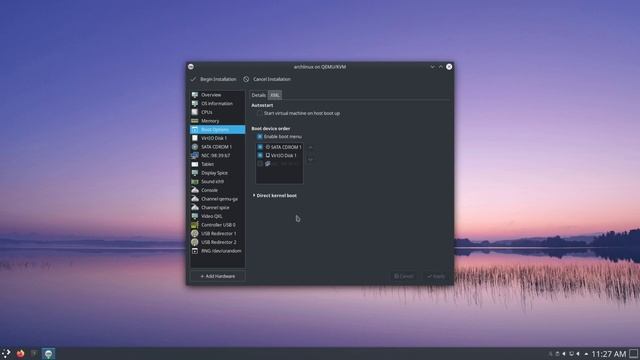
Task: Select 'Video QXL' text in hardware list
Action: coord(211,216)
